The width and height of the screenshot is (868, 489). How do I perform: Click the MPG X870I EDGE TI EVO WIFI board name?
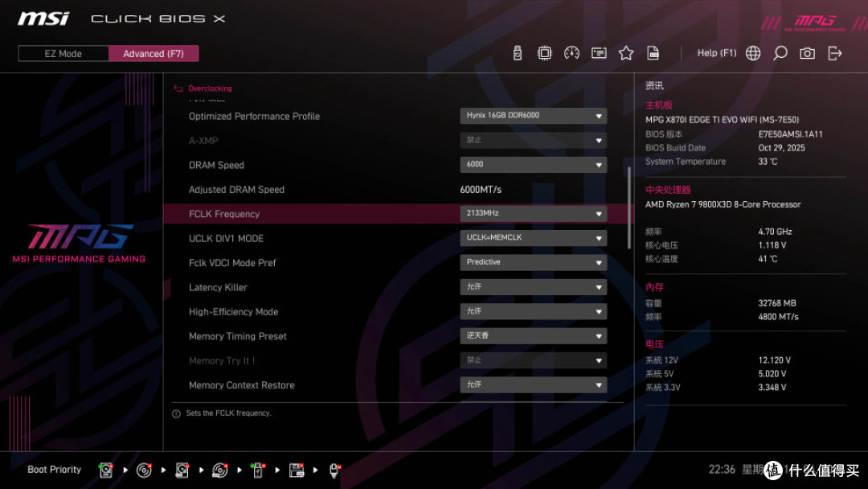click(x=722, y=120)
